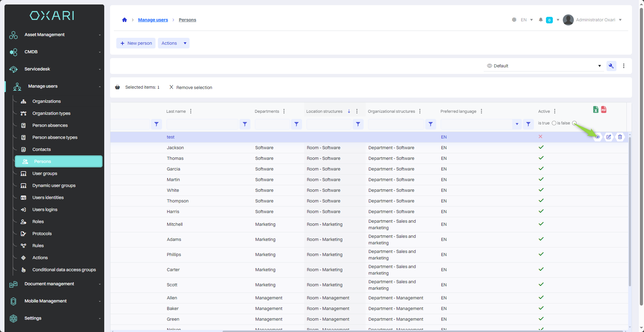Select the Active 'is false' radio button

(574, 123)
